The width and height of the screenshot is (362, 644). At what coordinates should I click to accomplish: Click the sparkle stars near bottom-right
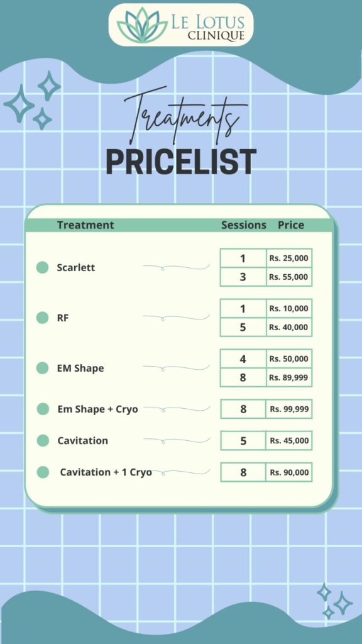pos(334,601)
